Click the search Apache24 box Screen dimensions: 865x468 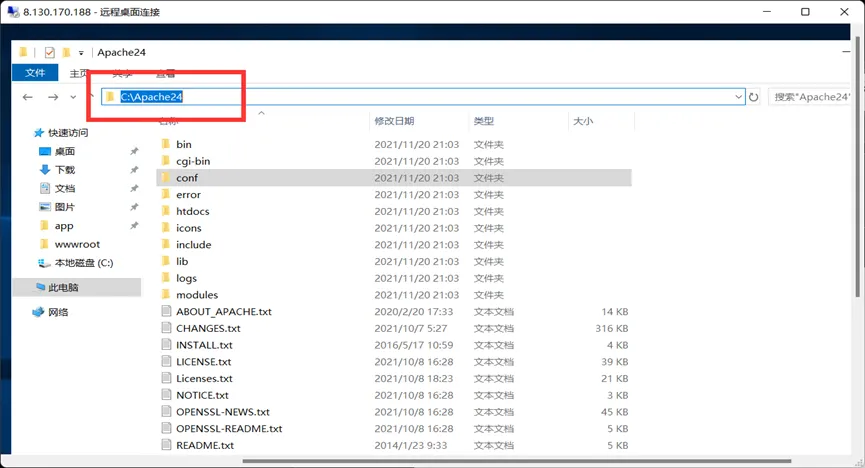(809, 97)
